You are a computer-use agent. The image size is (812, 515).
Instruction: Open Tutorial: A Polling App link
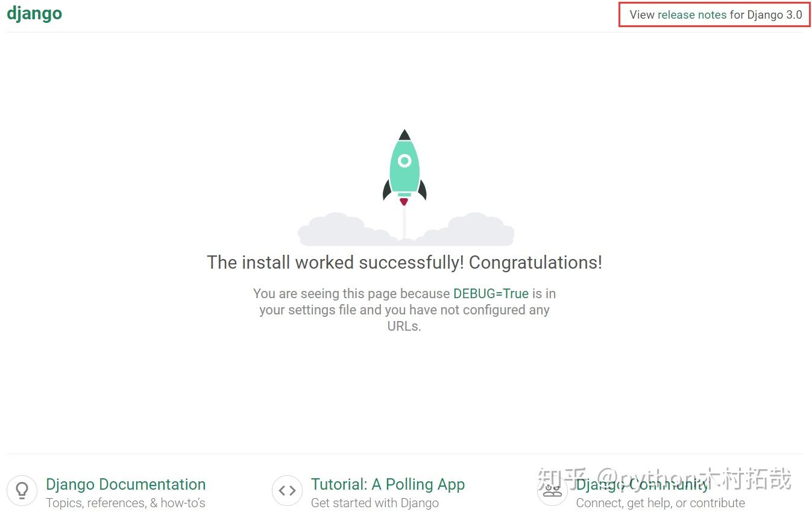click(x=388, y=484)
